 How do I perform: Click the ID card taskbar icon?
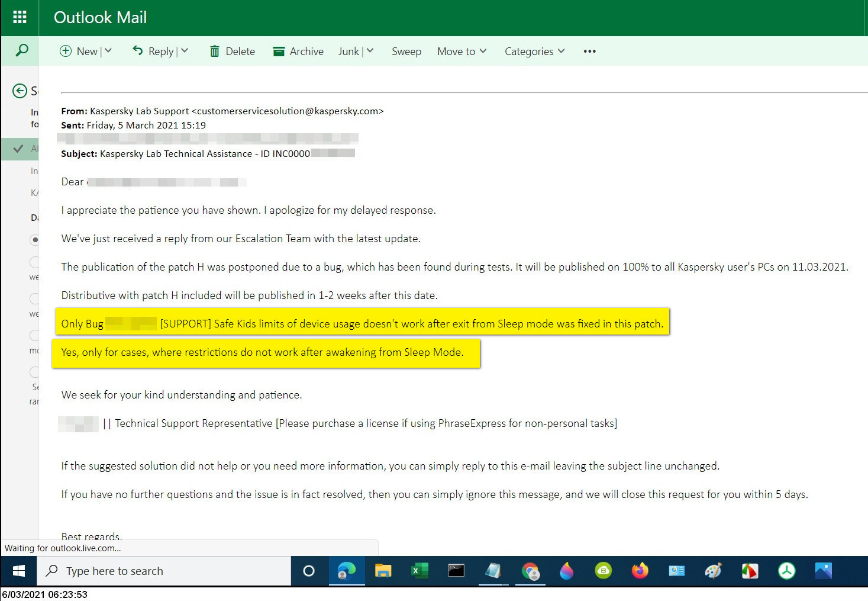[x=676, y=571]
